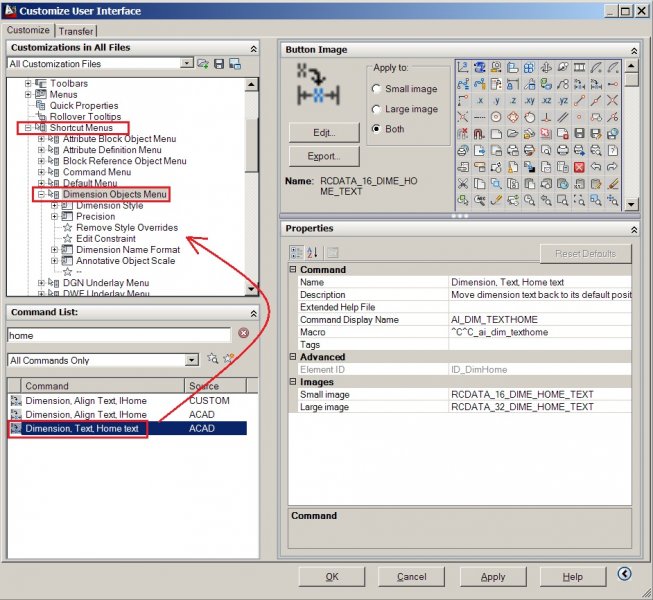Clear the command search with red X
The width and height of the screenshot is (653, 600).
coord(244,333)
